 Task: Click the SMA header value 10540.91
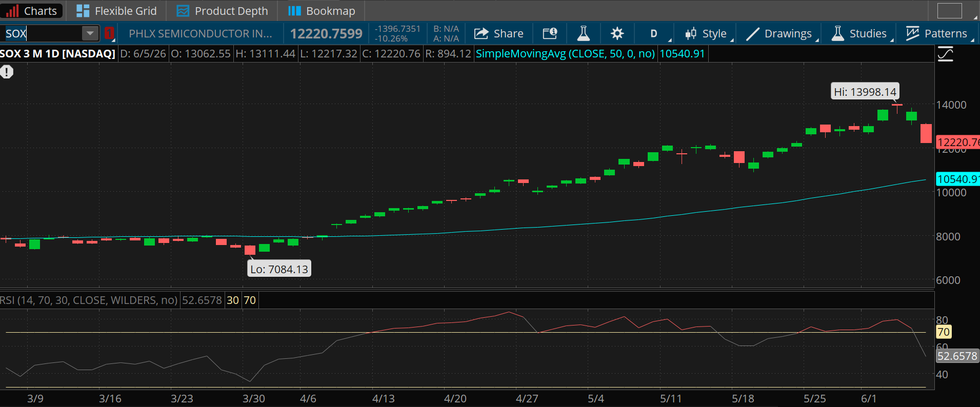(x=682, y=54)
